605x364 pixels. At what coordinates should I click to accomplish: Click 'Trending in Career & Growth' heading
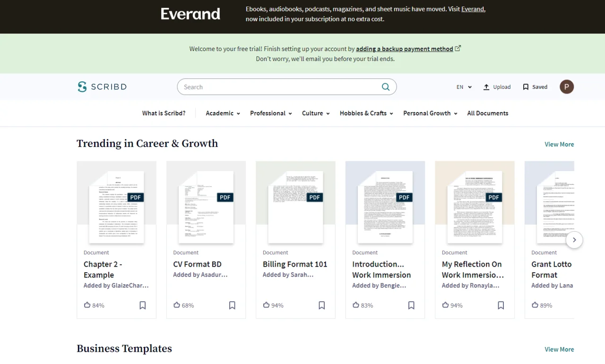[147, 144]
